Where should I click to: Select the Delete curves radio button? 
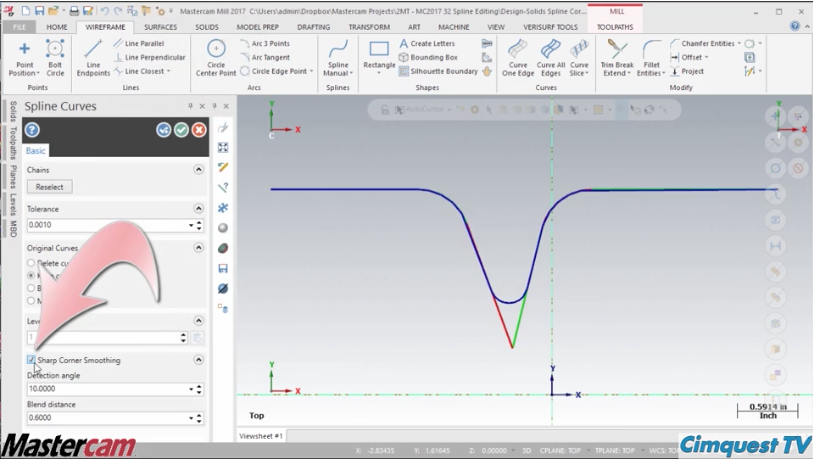31,263
